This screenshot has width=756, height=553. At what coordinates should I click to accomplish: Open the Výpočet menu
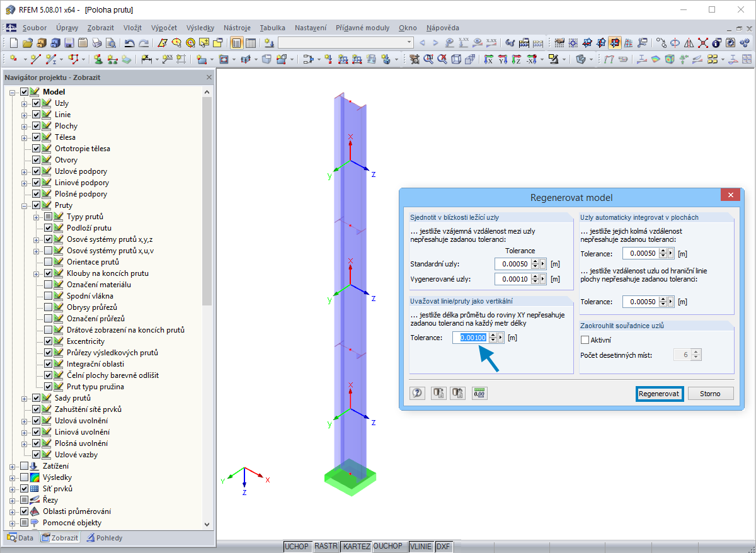coord(164,28)
